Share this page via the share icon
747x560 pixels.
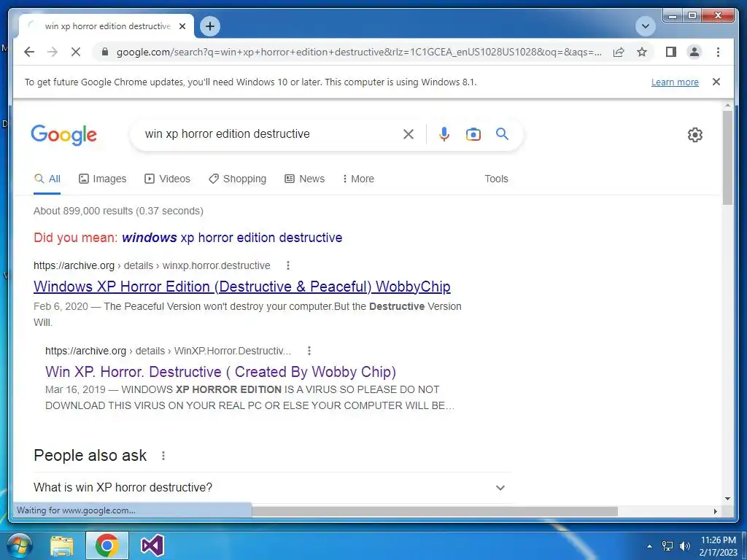pyautogui.click(x=619, y=52)
